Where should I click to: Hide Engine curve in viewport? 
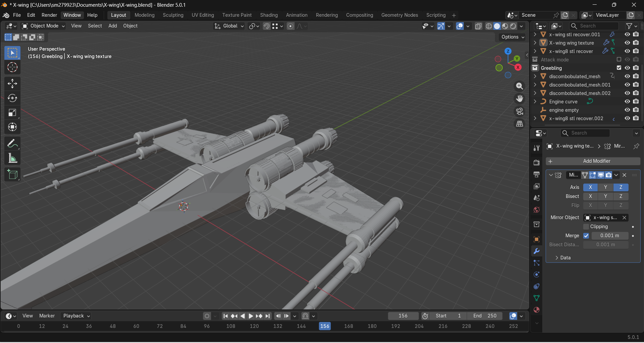[x=627, y=101]
